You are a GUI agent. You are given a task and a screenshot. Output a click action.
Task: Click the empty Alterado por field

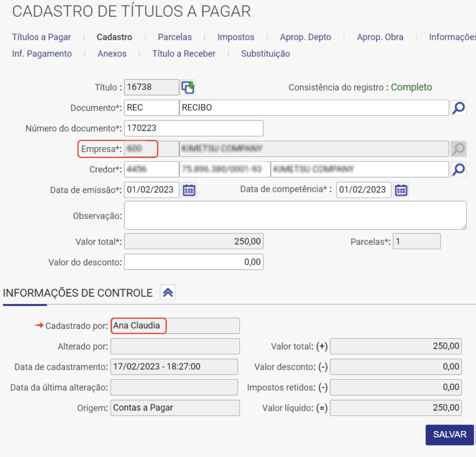pyautogui.click(x=175, y=346)
